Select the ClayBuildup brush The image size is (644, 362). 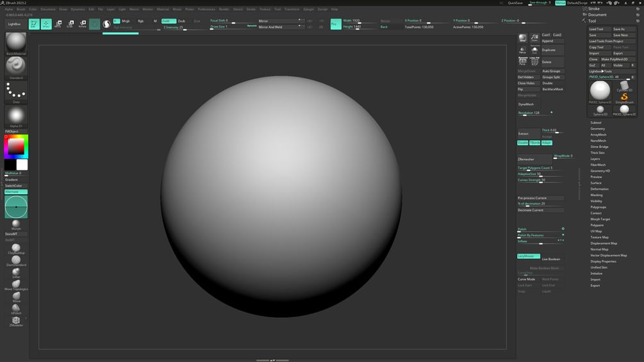(x=16, y=249)
